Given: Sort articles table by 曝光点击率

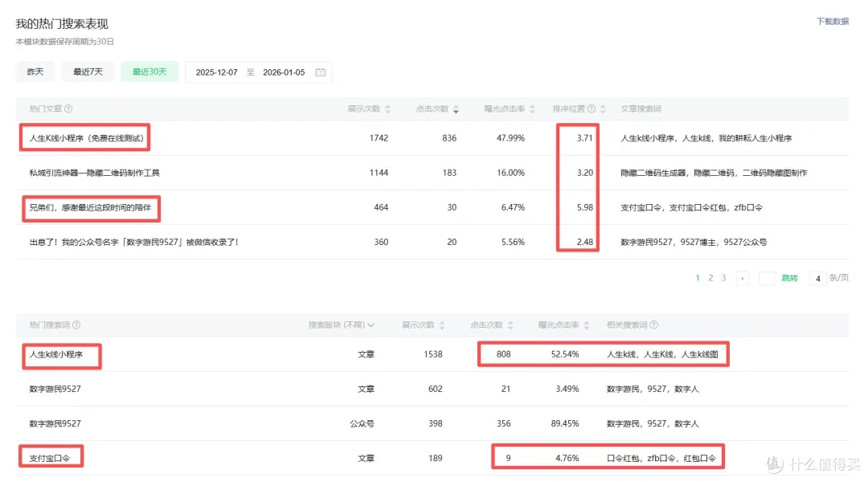Looking at the screenshot, I should click(532, 109).
